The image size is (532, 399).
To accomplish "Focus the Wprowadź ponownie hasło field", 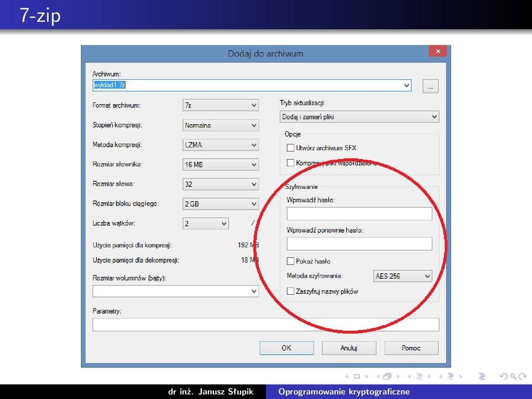I will click(x=360, y=244).
